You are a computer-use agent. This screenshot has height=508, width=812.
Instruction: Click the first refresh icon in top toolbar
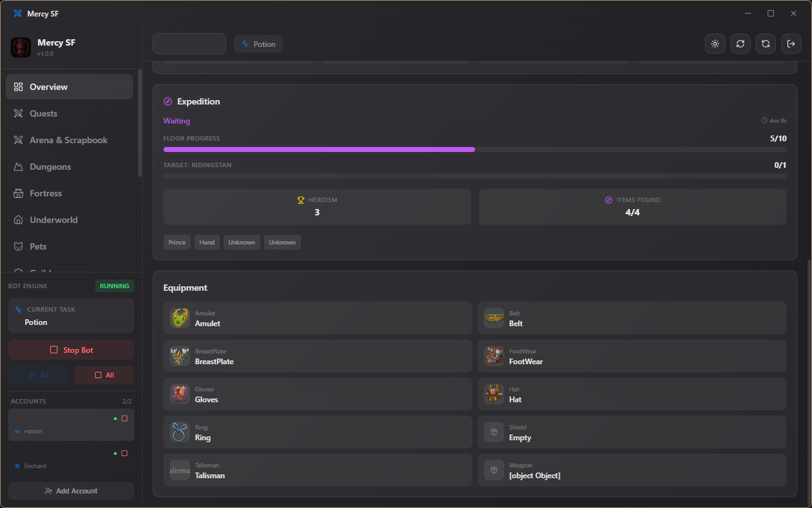pos(740,44)
